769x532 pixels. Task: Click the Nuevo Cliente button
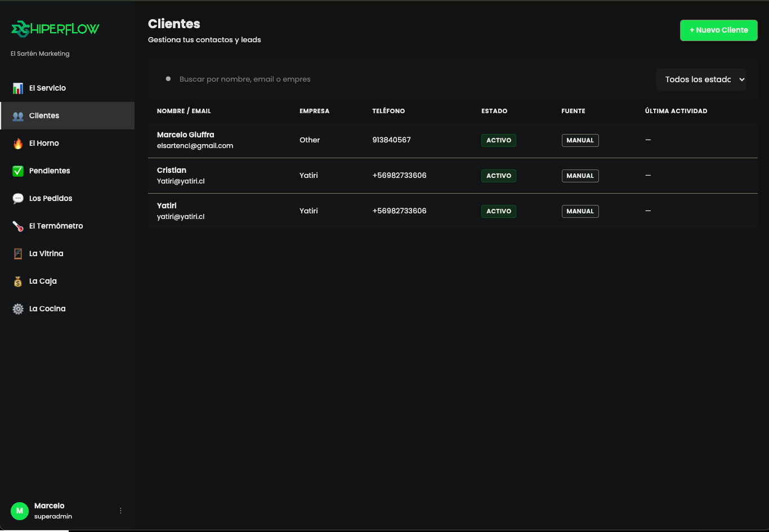tap(719, 30)
